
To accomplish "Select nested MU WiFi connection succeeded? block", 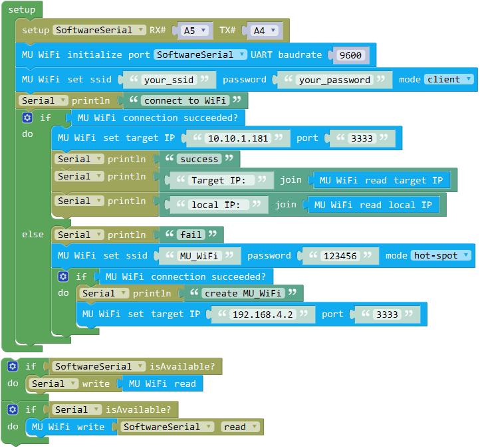I will click(x=185, y=277).
